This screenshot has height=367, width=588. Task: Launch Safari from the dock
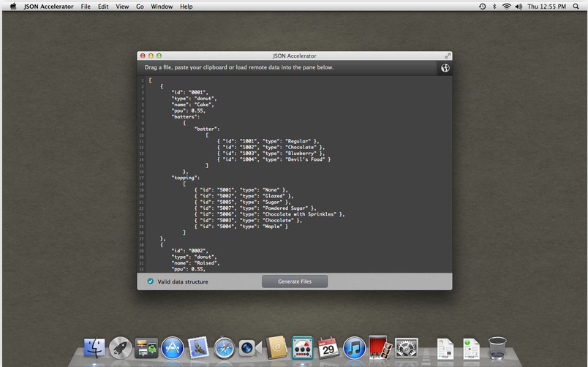tap(224, 348)
